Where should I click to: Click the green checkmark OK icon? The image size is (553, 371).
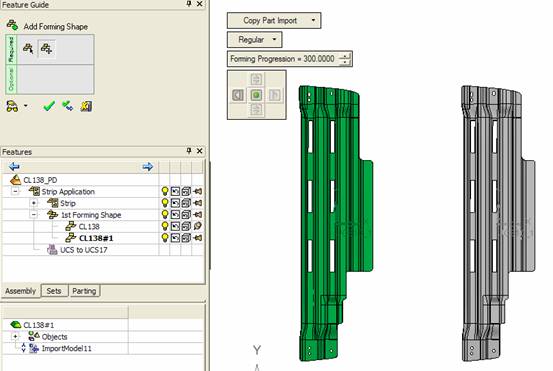click(49, 106)
